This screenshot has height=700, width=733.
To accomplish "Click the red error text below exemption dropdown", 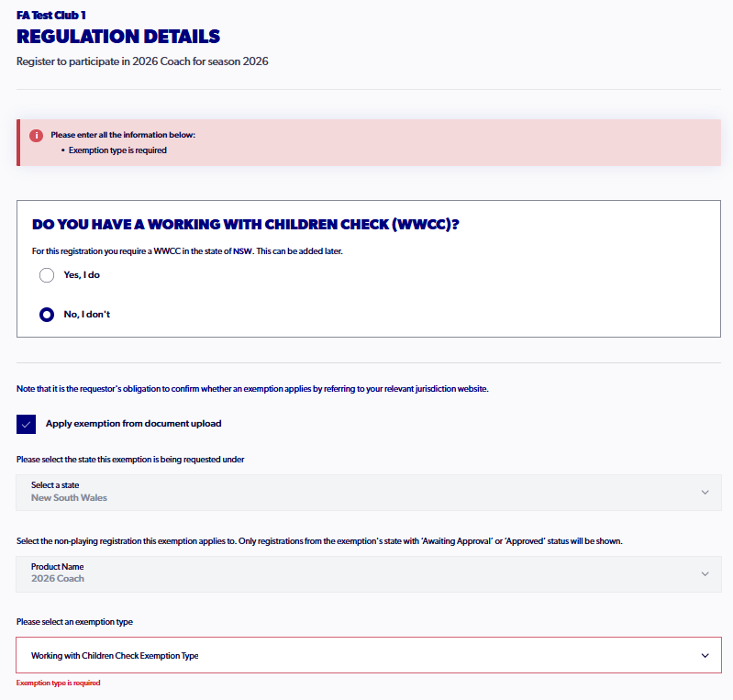I will 59,683.
